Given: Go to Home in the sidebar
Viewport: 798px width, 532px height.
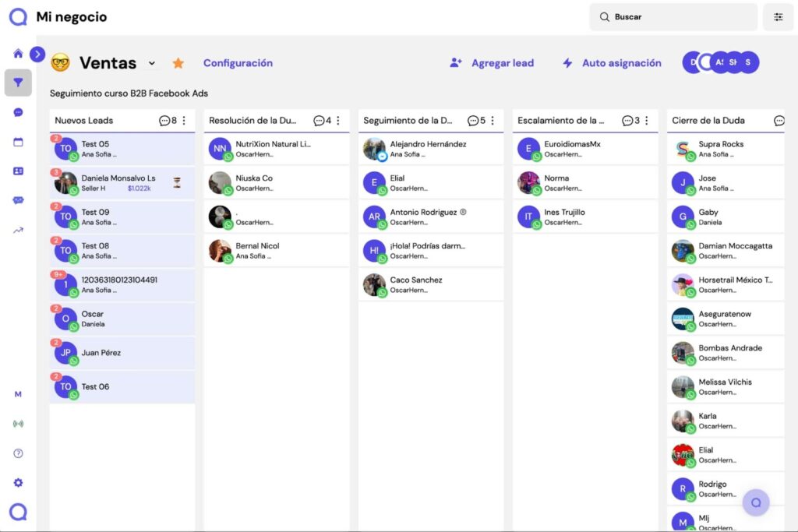Looking at the screenshot, I should pos(18,54).
